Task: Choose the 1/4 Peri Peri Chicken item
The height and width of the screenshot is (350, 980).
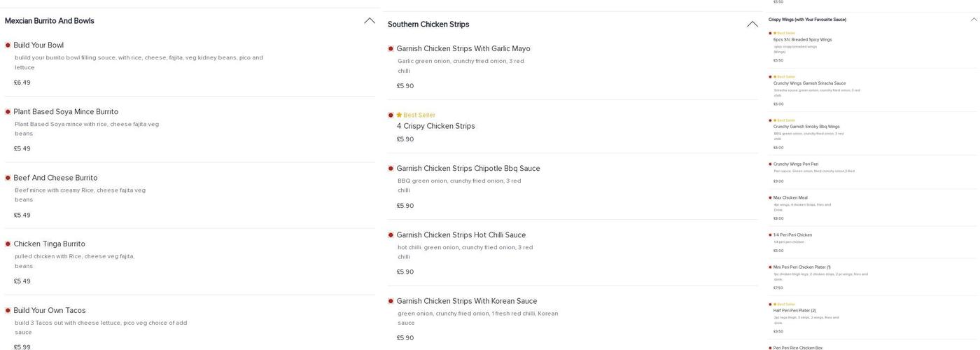Action: tap(792, 235)
